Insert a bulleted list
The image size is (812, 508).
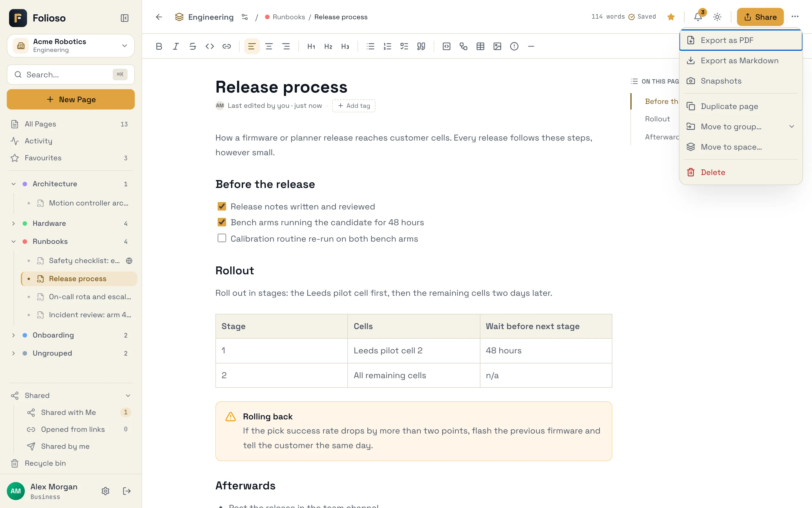tap(370, 46)
